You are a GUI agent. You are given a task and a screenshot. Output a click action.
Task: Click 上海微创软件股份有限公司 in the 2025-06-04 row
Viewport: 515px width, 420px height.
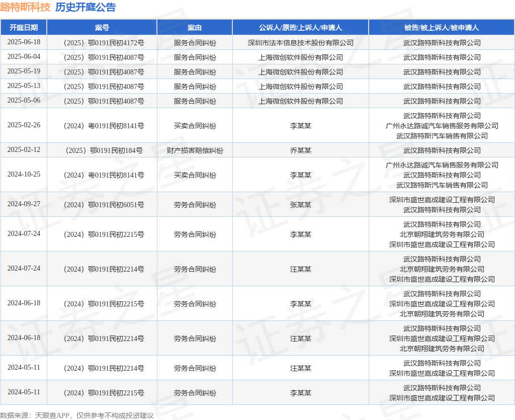click(x=301, y=57)
